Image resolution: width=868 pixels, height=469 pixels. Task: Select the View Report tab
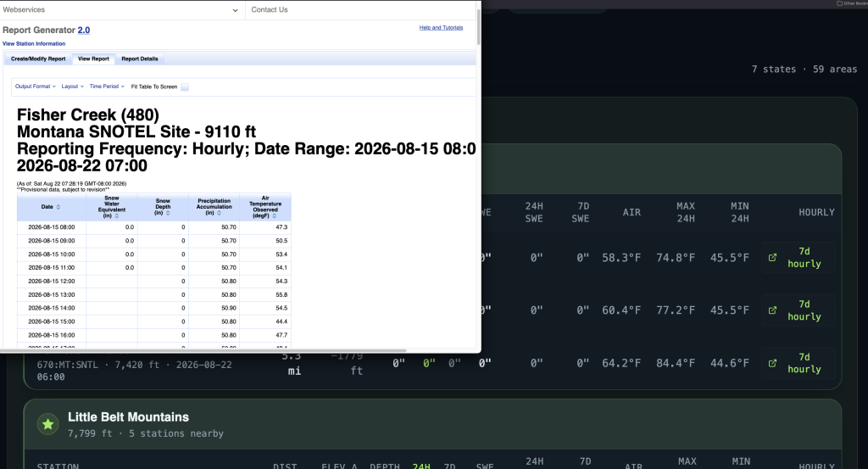[x=93, y=59]
